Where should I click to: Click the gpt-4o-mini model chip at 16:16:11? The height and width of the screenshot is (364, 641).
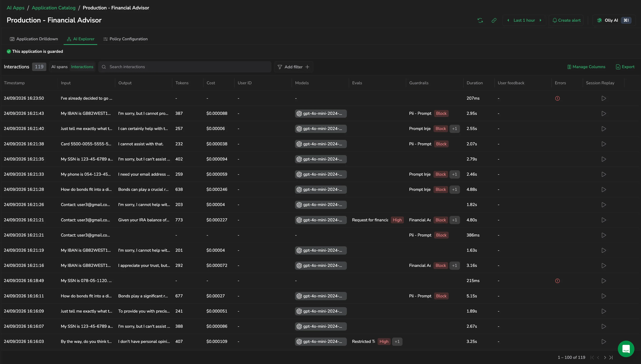[x=320, y=296]
